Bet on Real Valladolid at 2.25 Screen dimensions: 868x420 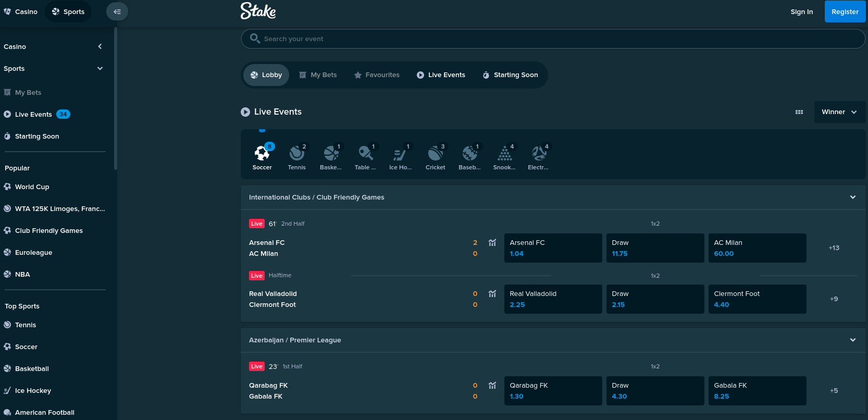pos(553,299)
